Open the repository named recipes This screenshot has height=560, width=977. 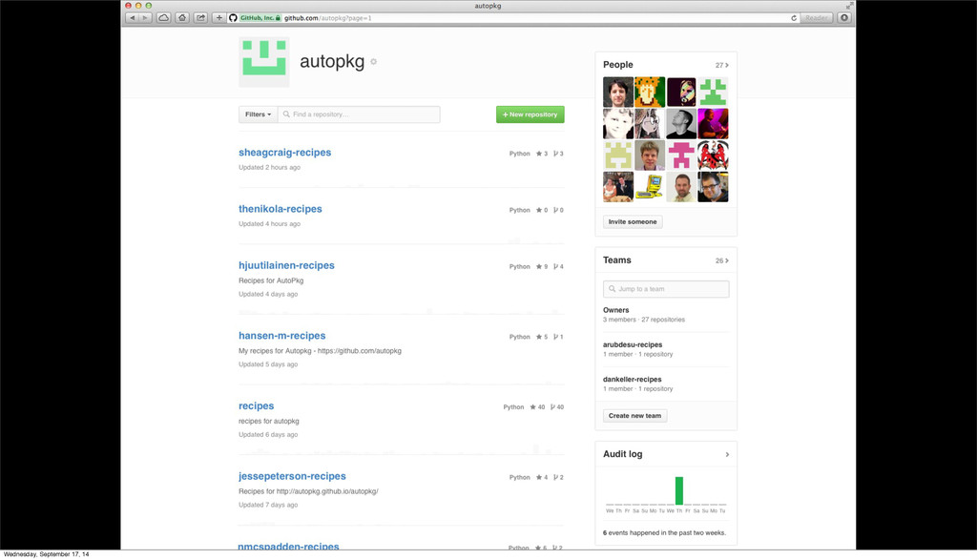click(x=256, y=406)
